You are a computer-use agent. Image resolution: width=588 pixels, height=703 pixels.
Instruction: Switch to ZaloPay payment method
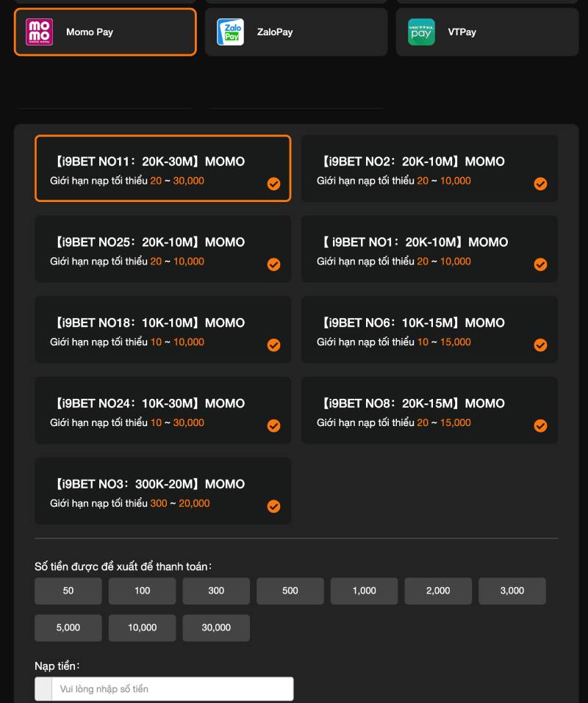coord(295,32)
